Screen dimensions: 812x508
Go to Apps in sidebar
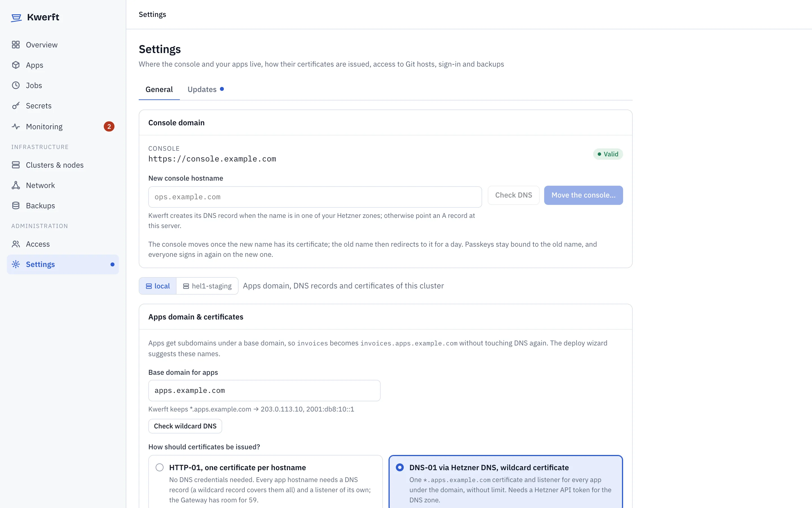63,65
